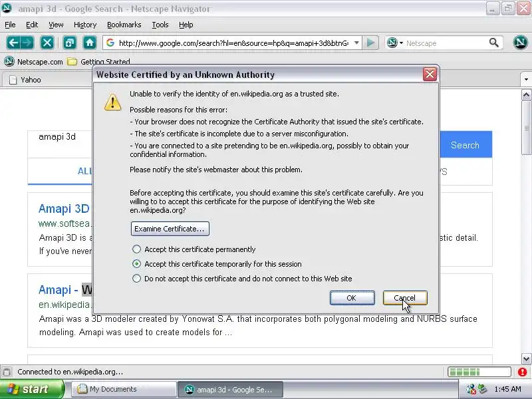Open the Help menu
This screenshot has width=532, height=399.
pos(186,25)
